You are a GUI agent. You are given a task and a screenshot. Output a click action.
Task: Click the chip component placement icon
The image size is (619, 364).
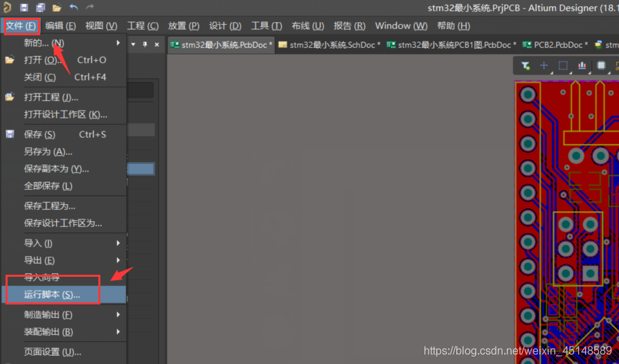tap(600, 66)
